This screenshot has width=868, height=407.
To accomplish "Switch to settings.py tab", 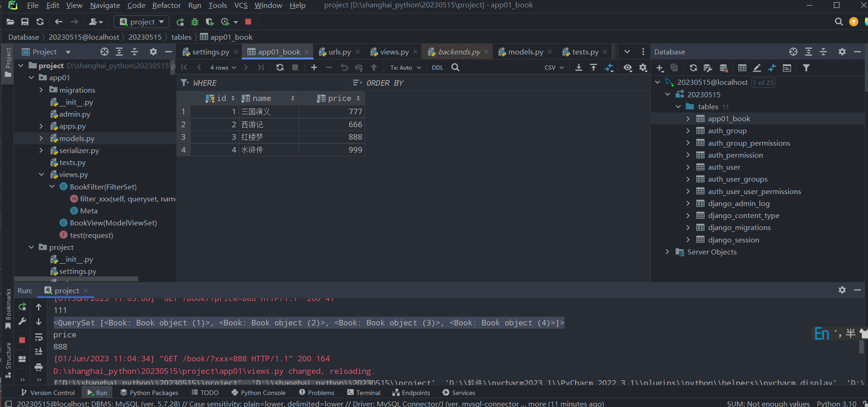I will pos(210,52).
